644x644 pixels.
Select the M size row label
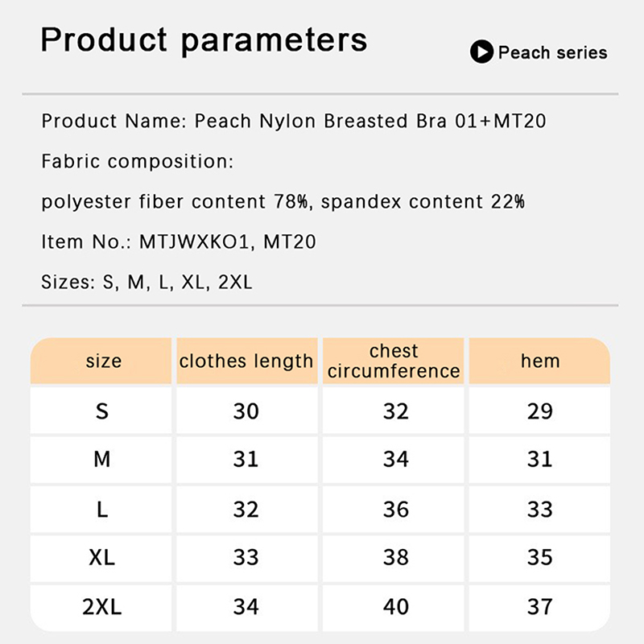click(x=101, y=460)
